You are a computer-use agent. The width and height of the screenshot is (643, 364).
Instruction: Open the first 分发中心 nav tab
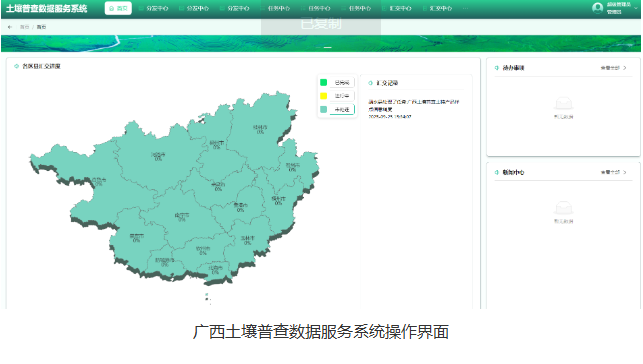(154, 8)
